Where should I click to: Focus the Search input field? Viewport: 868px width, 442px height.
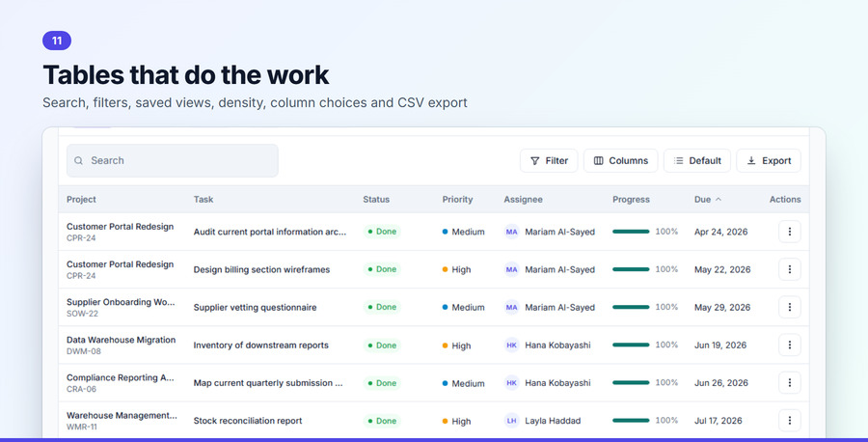(x=173, y=160)
